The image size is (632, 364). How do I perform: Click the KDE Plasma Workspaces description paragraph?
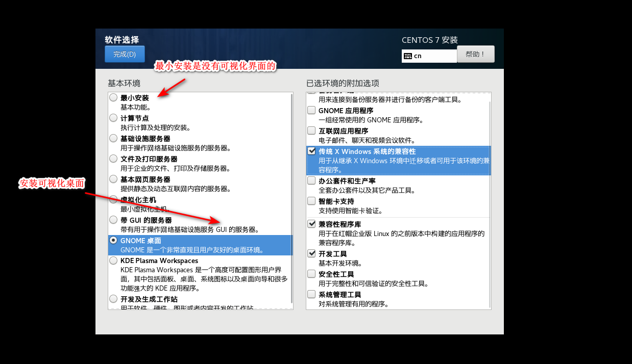point(204,279)
